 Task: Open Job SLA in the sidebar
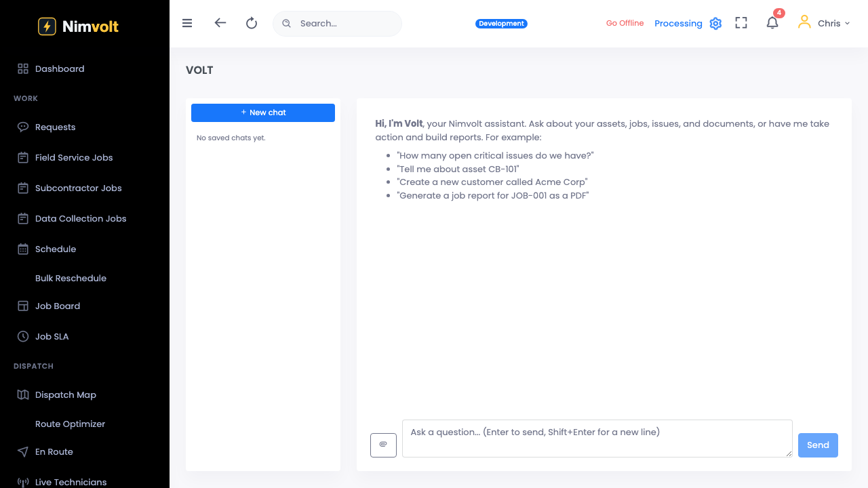pyautogui.click(x=52, y=336)
